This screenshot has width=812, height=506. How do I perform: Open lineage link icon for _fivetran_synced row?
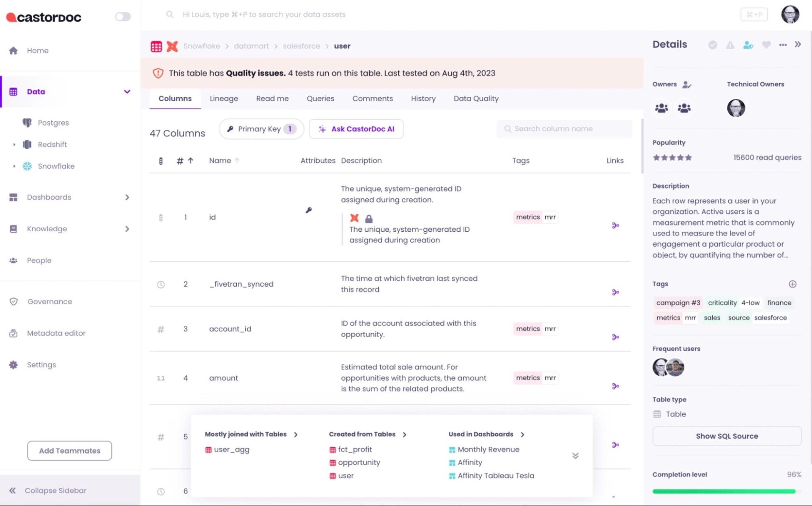click(615, 293)
